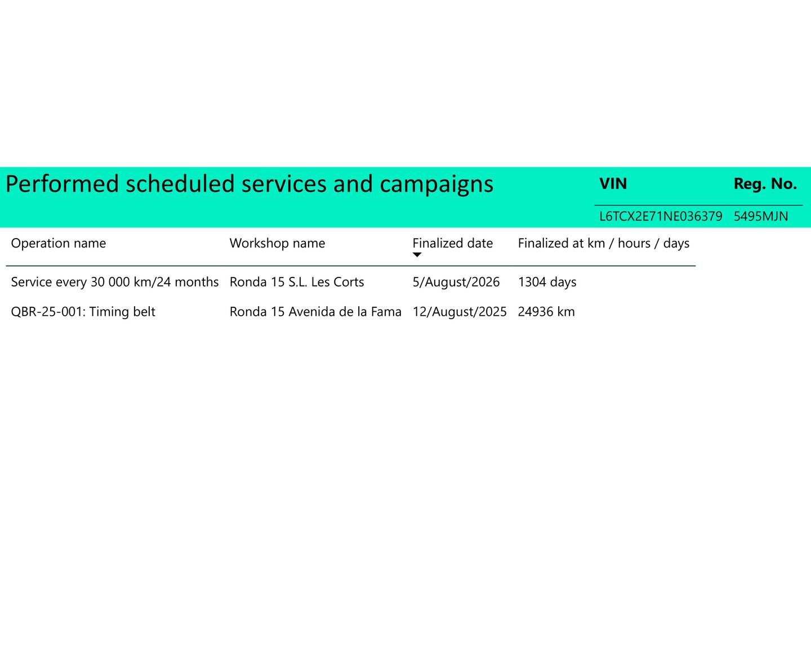The height and width of the screenshot is (672, 811).
Task: Click the Finalized date column header
Action: tap(452, 243)
